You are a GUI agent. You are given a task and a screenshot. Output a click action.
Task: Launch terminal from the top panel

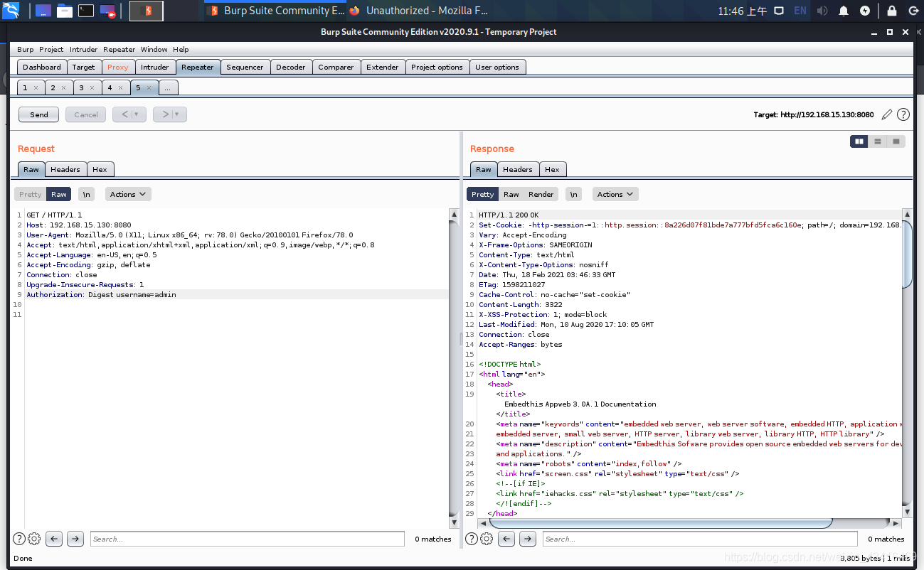86,11
